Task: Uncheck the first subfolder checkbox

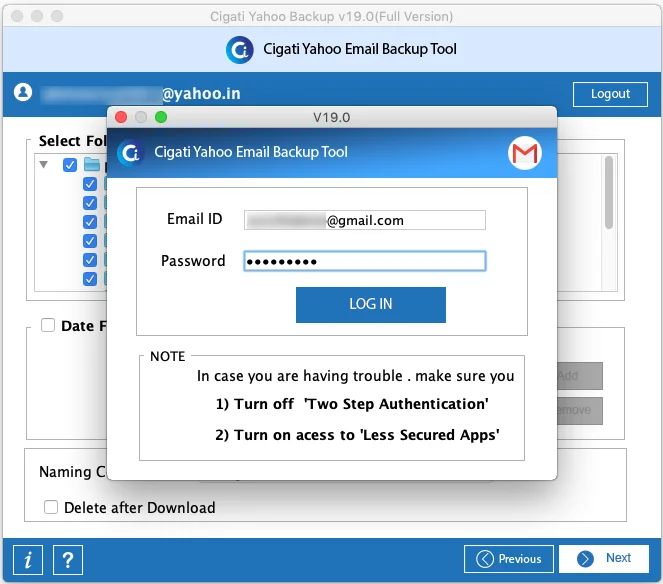Action: point(90,184)
